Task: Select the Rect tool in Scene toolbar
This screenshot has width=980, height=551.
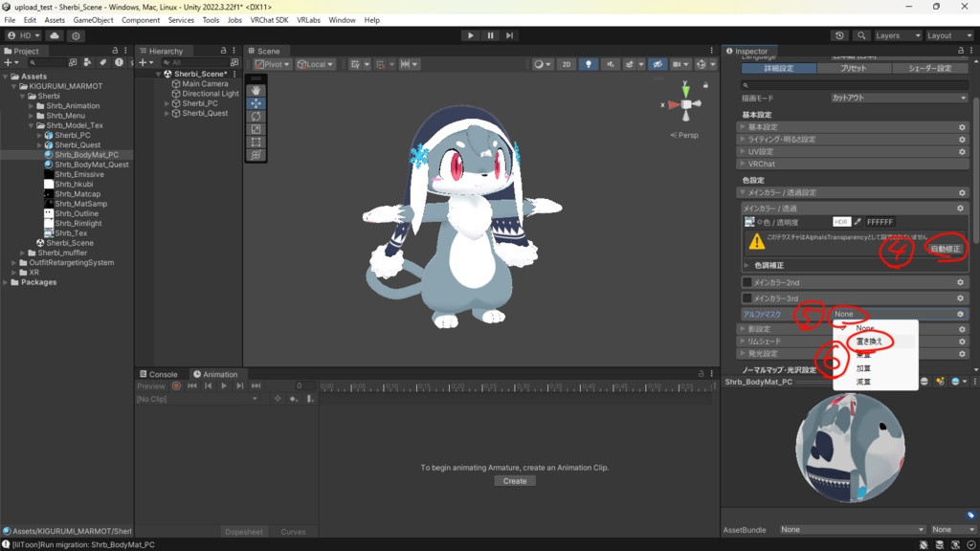Action: coord(256,142)
